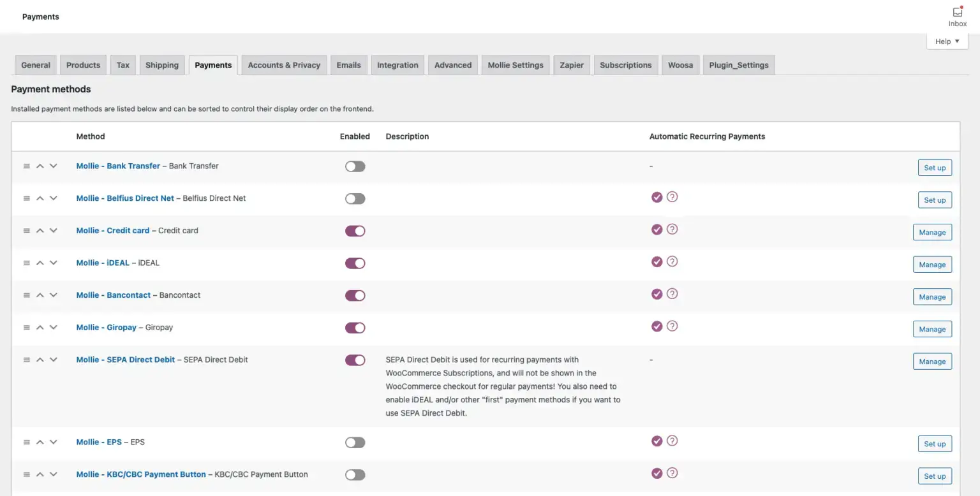Click Manage for Mollie - Credit card
This screenshot has height=496, width=980.
[x=932, y=233]
